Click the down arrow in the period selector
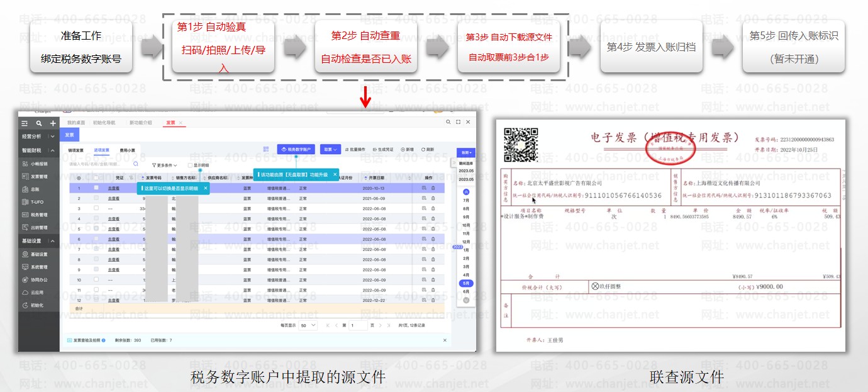This screenshot has width=868, height=392. [466, 300]
